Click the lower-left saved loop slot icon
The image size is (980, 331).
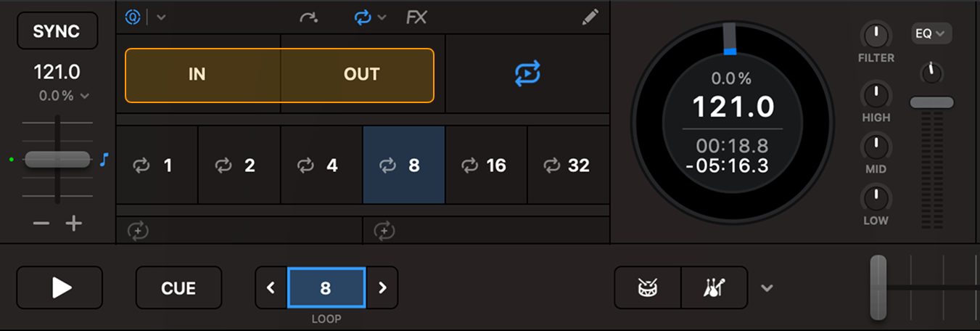click(138, 232)
